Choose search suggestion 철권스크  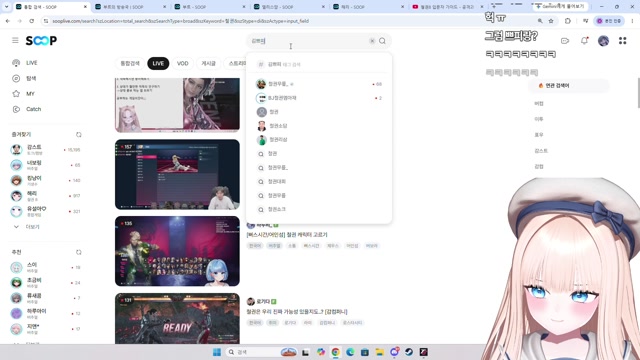319,209
